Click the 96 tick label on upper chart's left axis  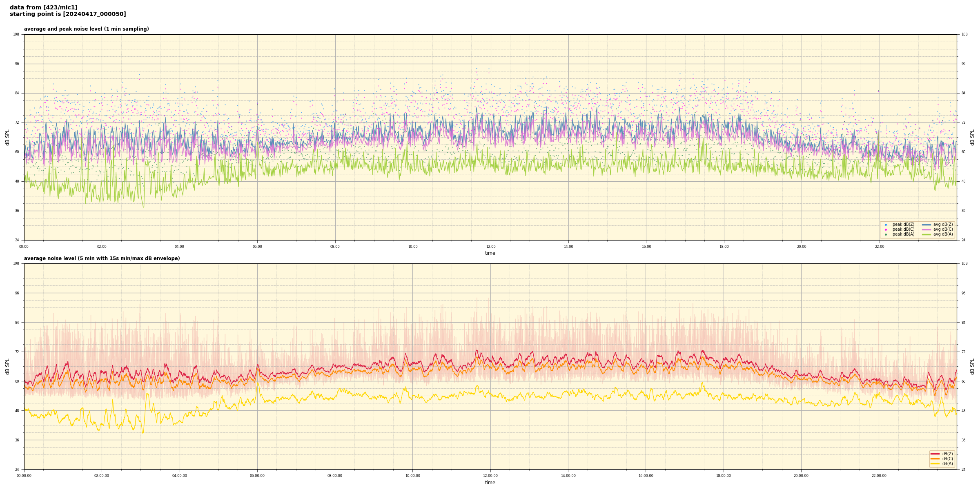coord(17,64)
